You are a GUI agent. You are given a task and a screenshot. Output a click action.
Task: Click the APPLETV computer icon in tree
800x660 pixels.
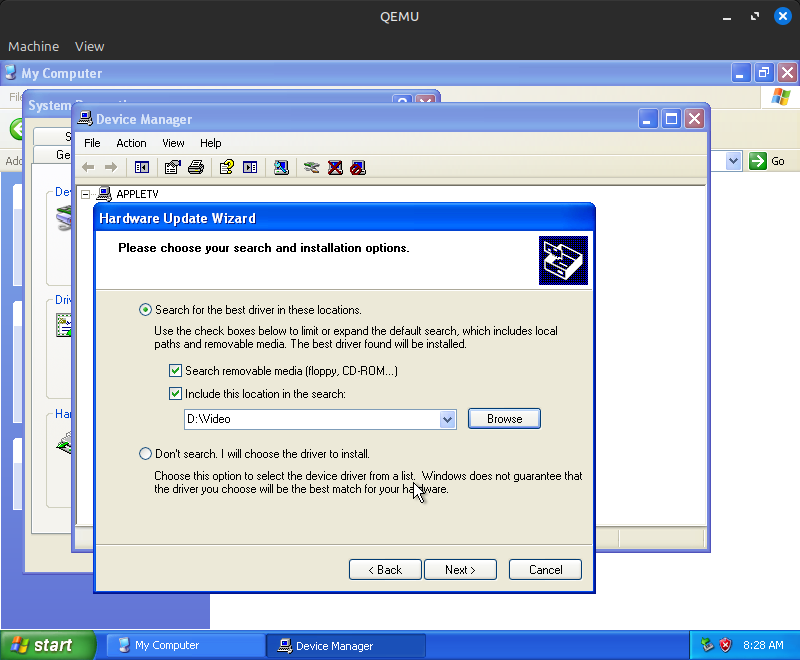(105, 194)
